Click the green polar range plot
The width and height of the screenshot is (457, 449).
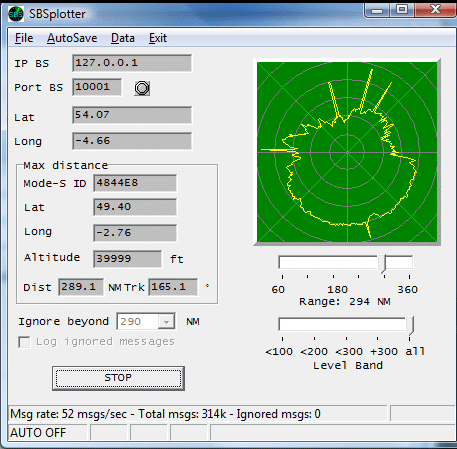pos(347,152)
